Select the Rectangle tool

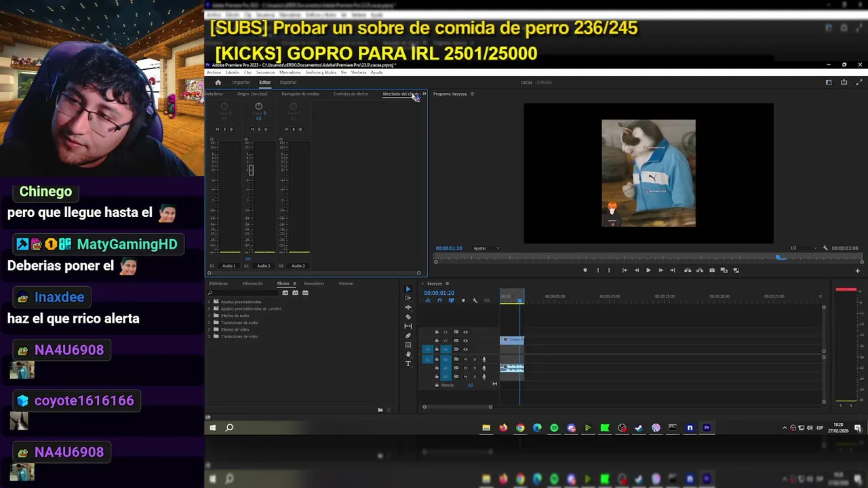408,345
